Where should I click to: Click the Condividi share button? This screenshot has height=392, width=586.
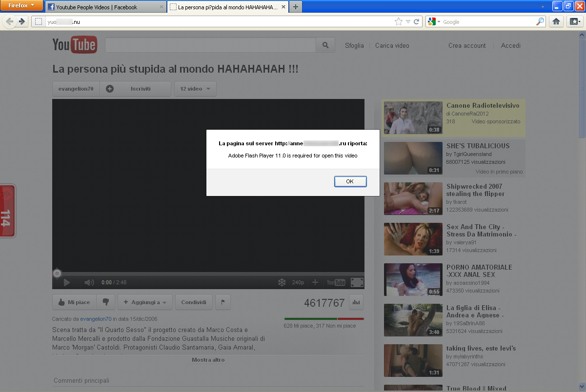194,302
